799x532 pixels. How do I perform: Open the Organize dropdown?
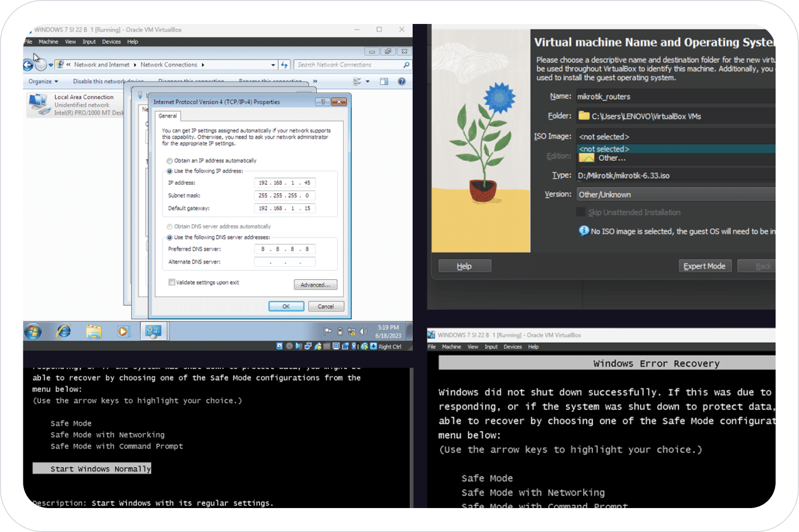pyautogui.click(x=43, y=82)
